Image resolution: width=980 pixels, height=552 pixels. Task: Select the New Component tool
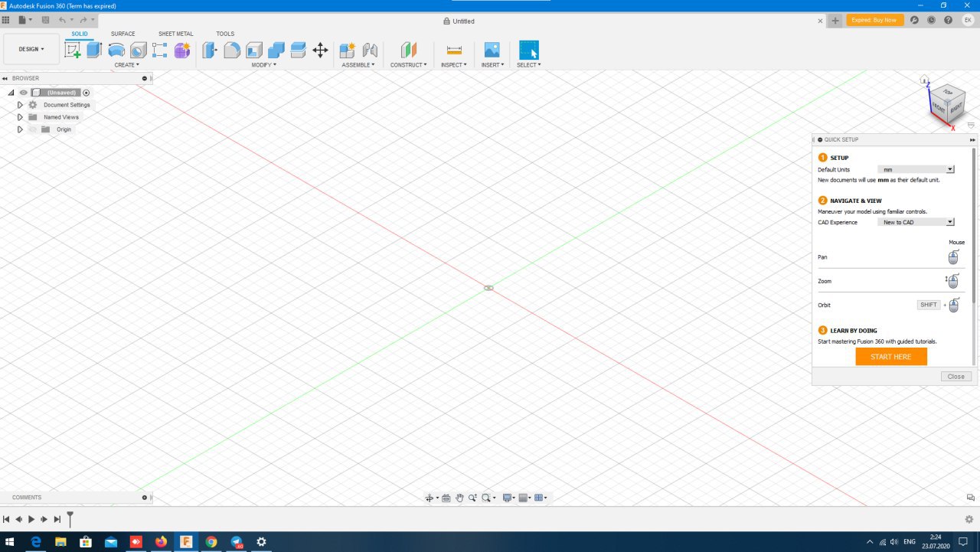point(348,51)
